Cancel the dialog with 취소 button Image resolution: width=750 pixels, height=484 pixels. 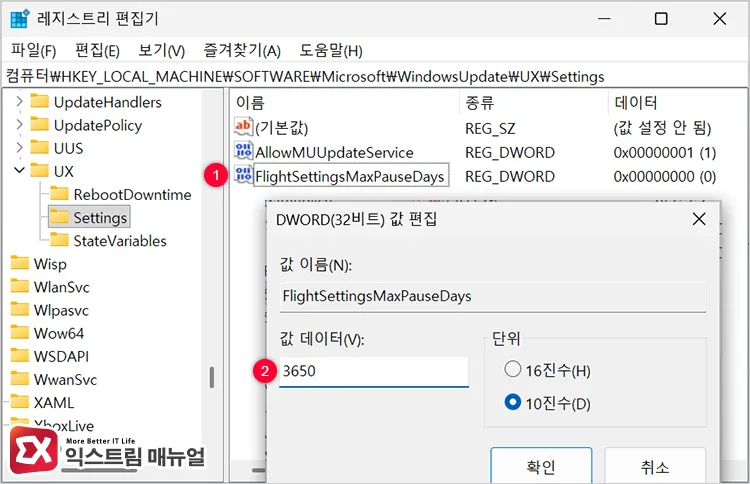pos(655,465)
